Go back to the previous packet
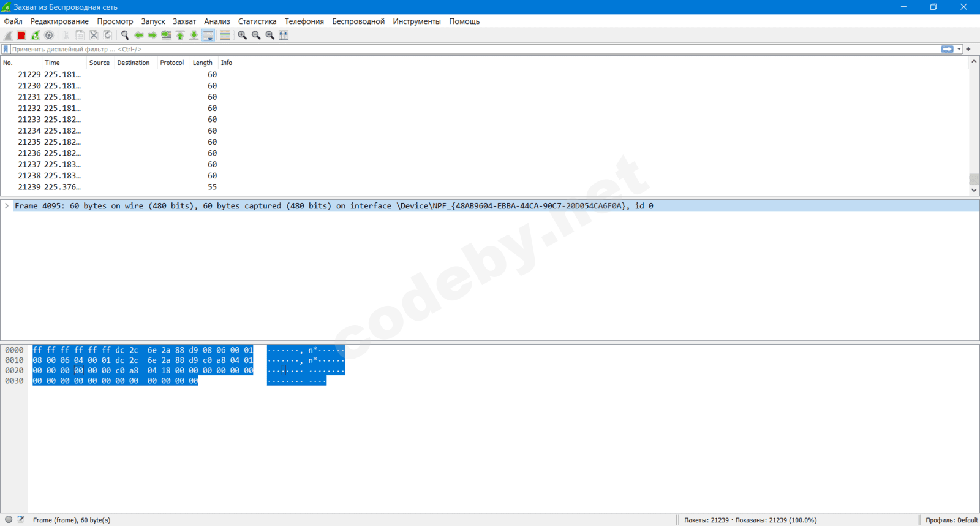Image resolution: width=980 pixels, height=526 pixels. point(139,36)
